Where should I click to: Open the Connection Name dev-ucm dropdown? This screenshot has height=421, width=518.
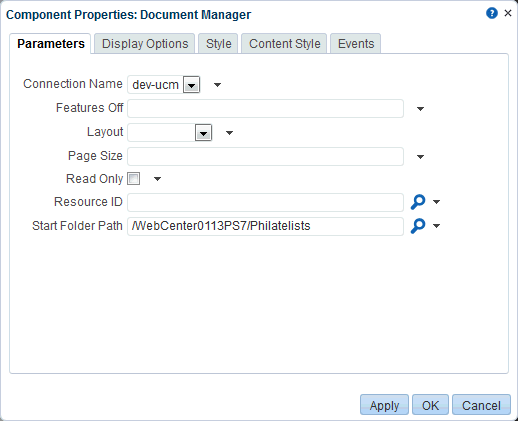pos(191,85)
